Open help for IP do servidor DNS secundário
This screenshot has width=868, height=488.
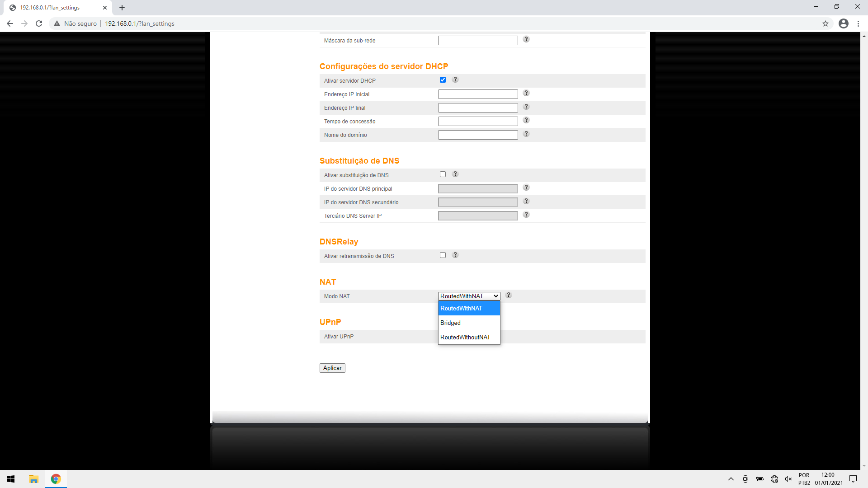(526, 202)
